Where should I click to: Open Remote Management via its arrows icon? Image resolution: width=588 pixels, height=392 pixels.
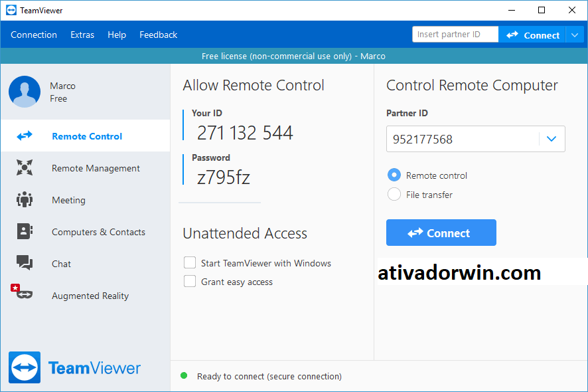point(25,167)
